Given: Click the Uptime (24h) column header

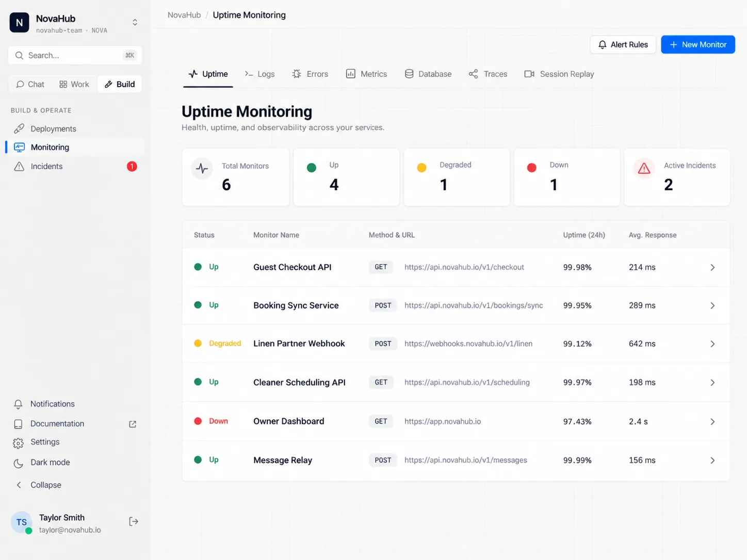Looking at the screenshot, I should click(x=584, y=235).
